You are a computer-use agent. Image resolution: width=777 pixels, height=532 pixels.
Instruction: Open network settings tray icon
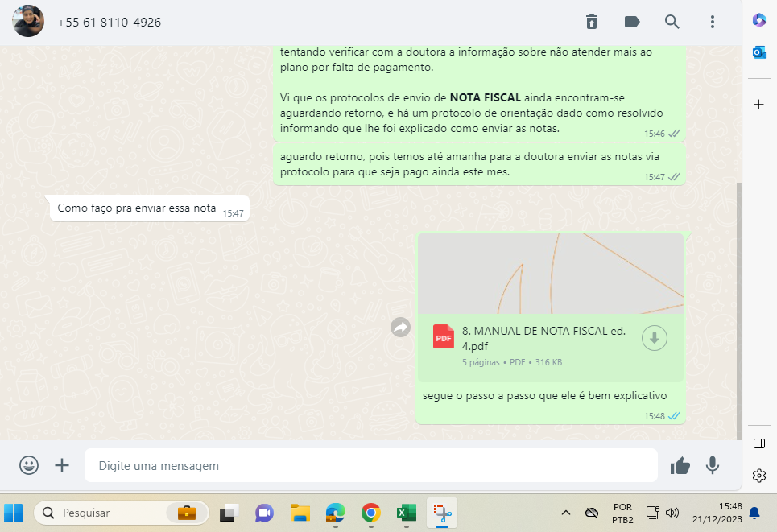tap(653, 513)
